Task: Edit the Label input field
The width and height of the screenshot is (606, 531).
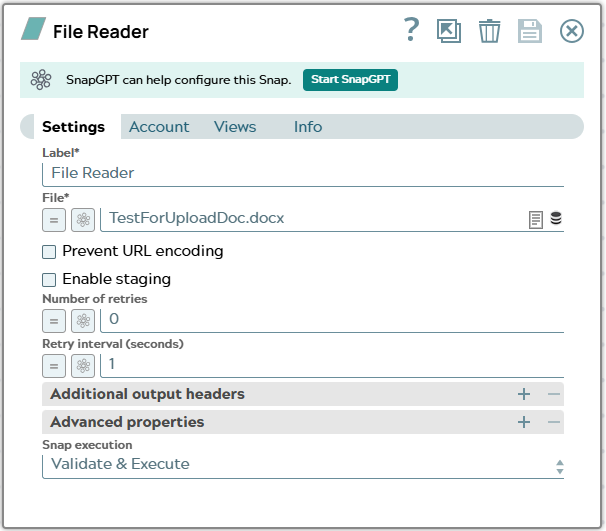Action: tap(303, 174)
